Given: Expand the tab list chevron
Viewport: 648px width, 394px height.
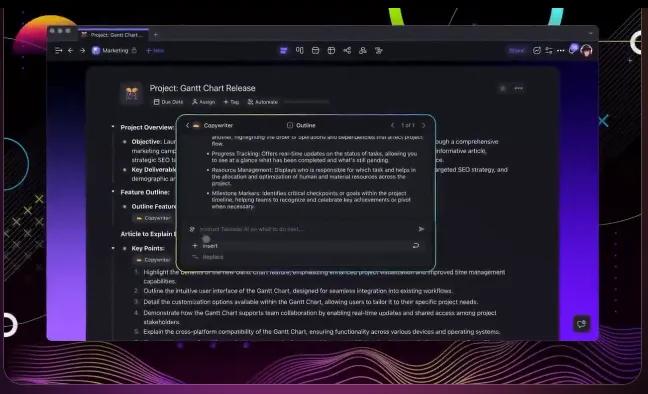Looking at the screenshot, I should click(591, 33).
